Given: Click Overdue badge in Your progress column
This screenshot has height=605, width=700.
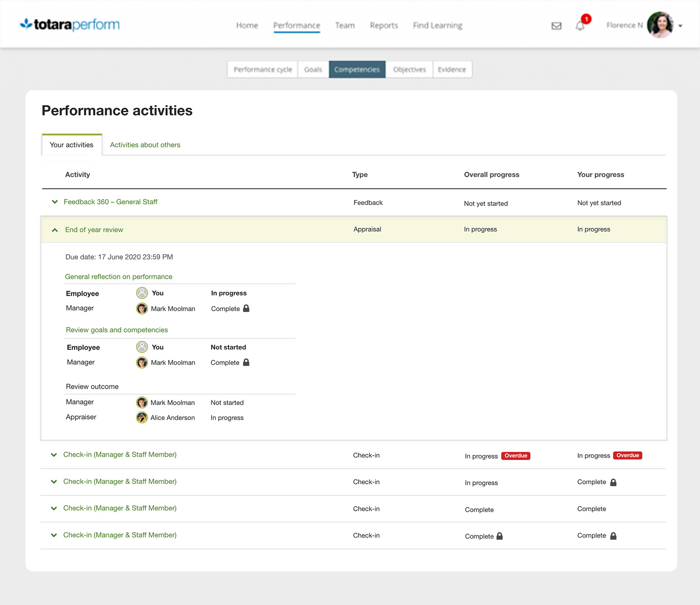Looking at the screenshot, I should click(x=628, y=455).
